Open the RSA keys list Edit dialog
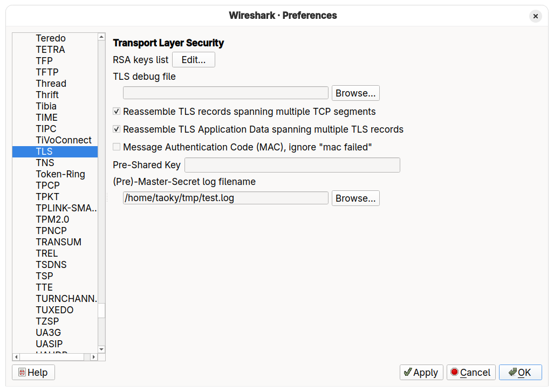The image size is (554, 392). click(x=193, y=59)
